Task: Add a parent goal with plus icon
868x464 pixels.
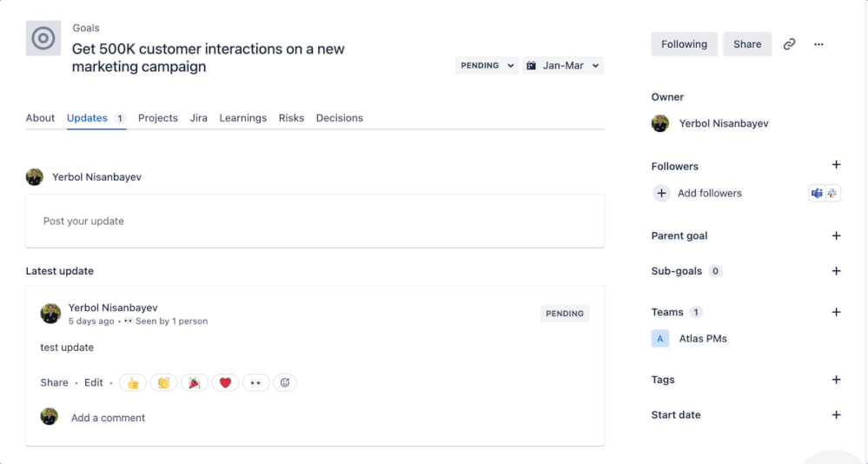Action: [836, 235]
